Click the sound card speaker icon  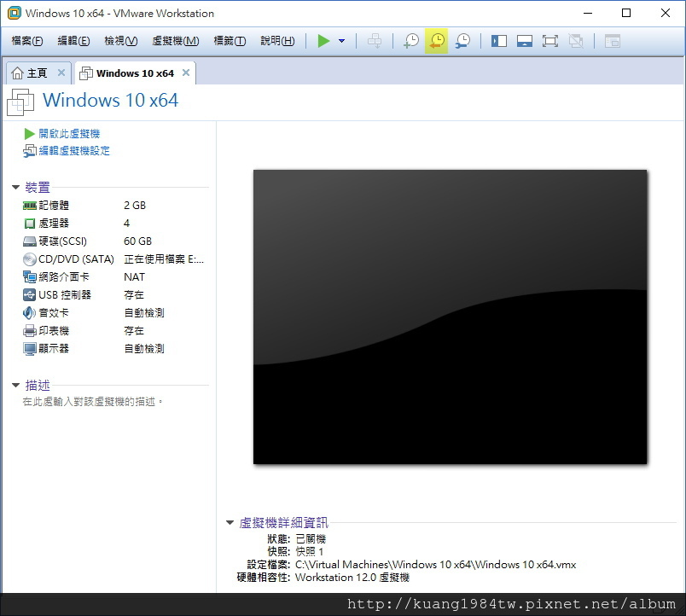pos(29,313)
